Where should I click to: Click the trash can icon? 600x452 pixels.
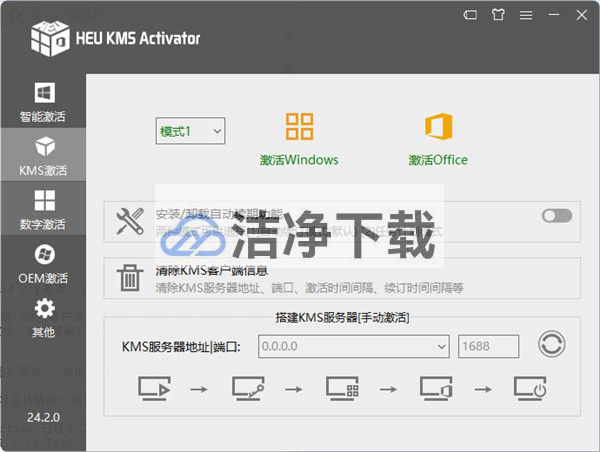coord(130,278)
